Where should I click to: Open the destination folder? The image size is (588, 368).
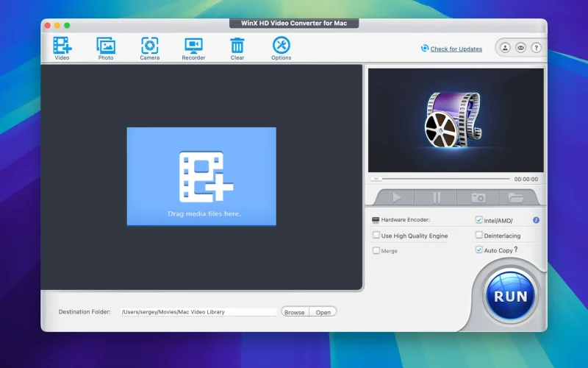323,312
